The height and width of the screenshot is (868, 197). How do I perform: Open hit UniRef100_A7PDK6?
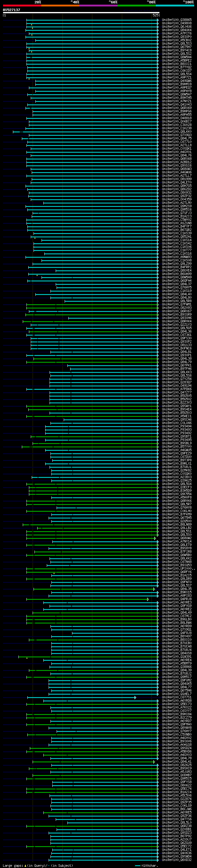[x=177, y=389]
